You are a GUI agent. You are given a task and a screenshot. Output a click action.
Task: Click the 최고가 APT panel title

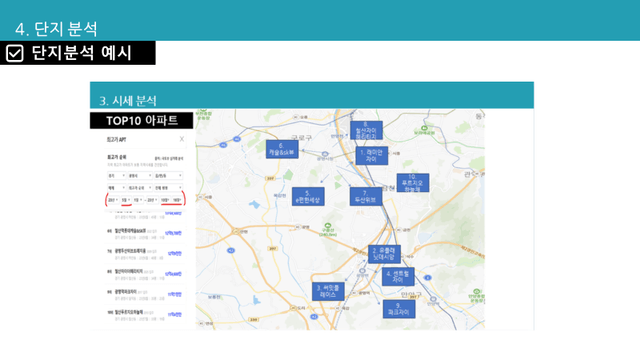(116, 140)
